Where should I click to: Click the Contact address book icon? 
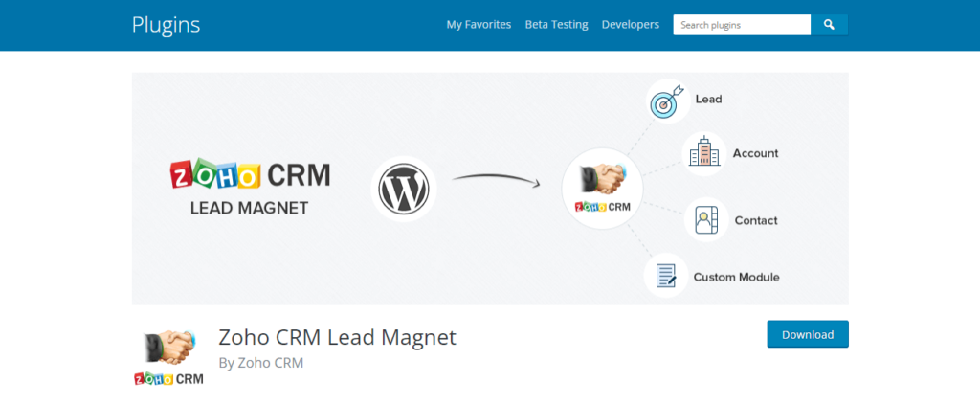tap(706, 219)
